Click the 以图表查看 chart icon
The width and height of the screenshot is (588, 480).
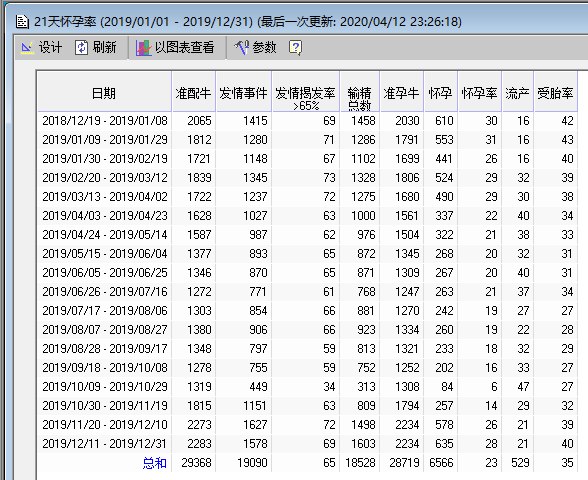coord(143,48)
